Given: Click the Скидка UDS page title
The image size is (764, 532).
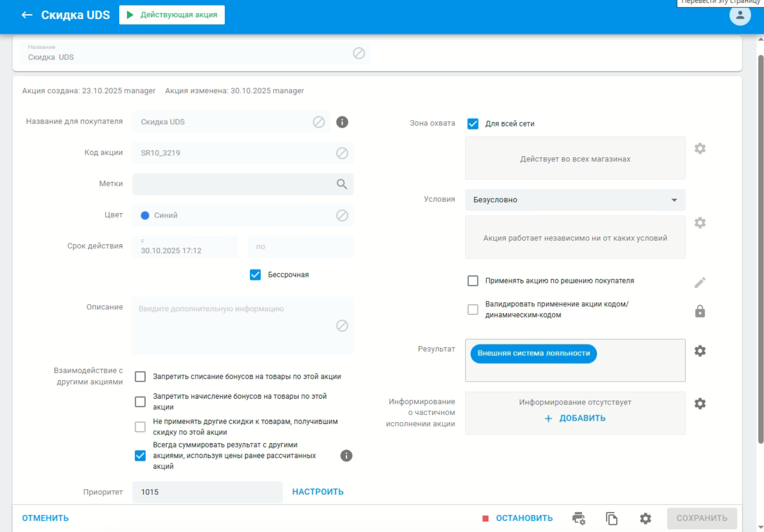Looking at the screenshot, I should pos(76,15).
